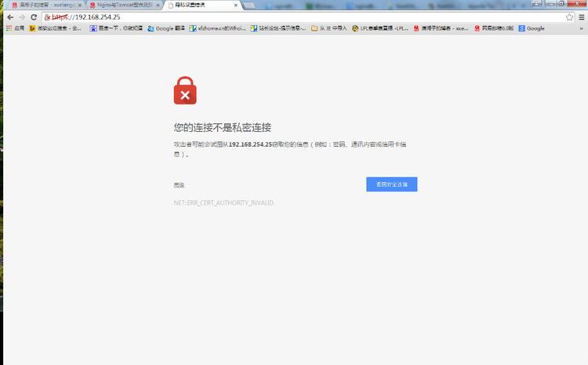
Task: Close the Chrome window
Action: (577, 3)
